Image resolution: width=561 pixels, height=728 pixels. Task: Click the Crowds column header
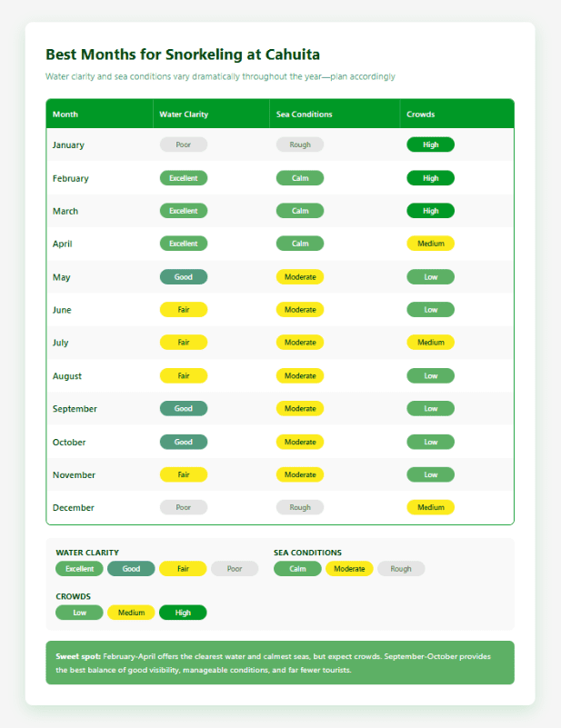pyautogui.click(x=421, y=115)
